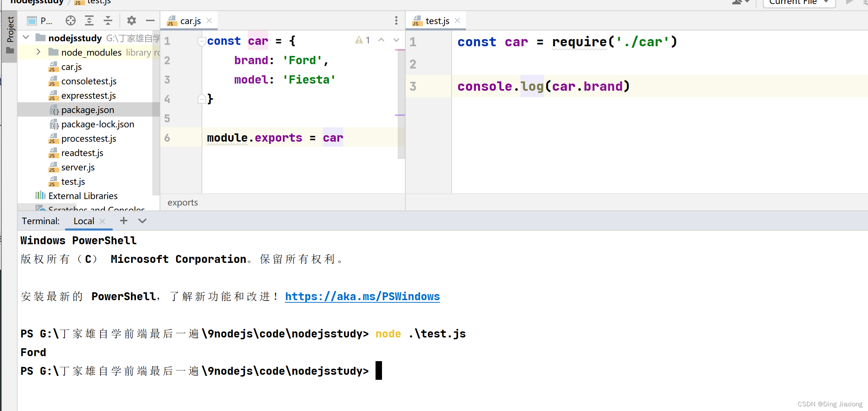The image size is (868, 411).
Task: Click the Collapse All icon in Project panel
Action: pyautogui.click(x=108, y=21)
